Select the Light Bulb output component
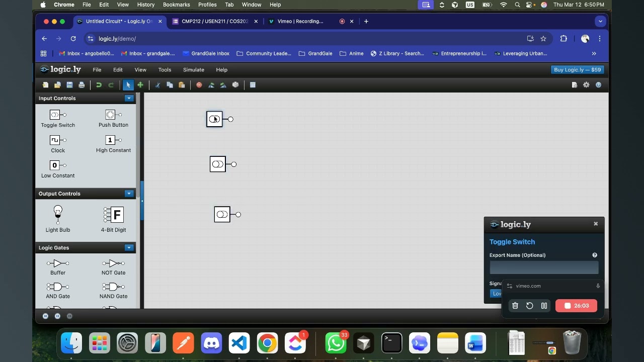 tap(58, 219)
